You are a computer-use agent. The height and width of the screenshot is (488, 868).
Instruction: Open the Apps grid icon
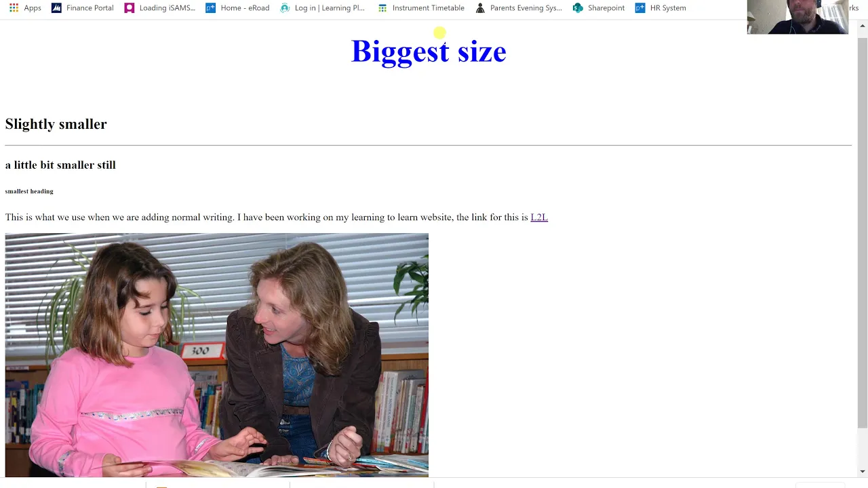pyautogui.click(x=14, y=8)
